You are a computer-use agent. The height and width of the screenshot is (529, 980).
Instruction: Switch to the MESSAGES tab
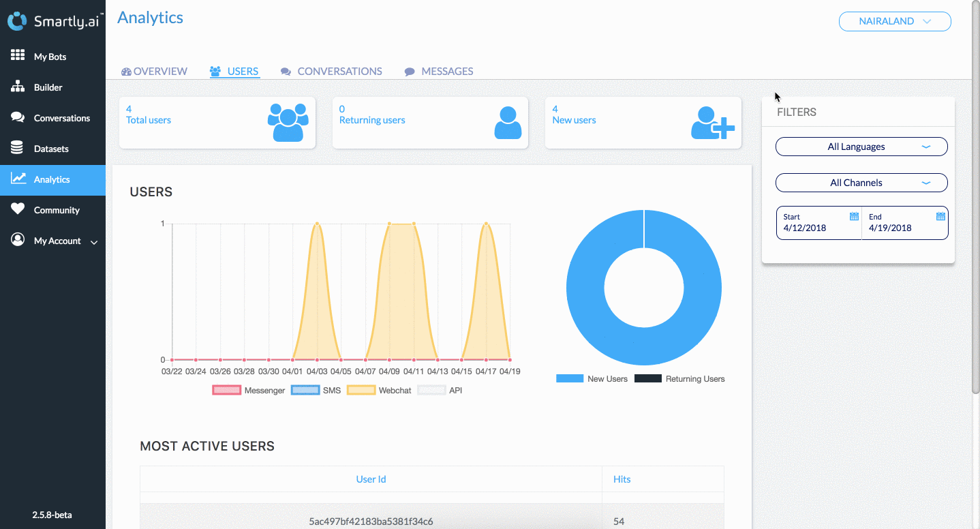(439, 71)
